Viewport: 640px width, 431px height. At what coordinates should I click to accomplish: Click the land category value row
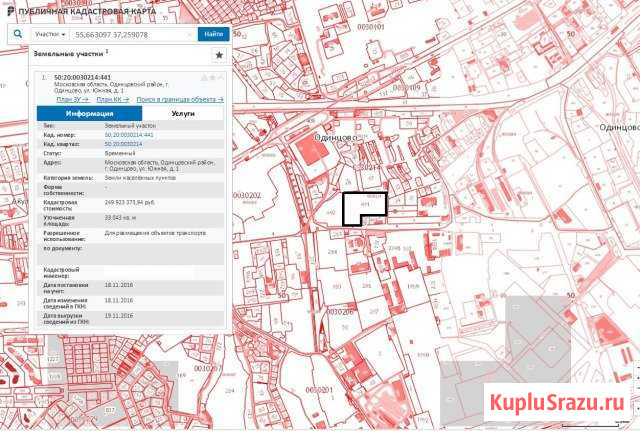pyautogui.click(x=131, y=178)
